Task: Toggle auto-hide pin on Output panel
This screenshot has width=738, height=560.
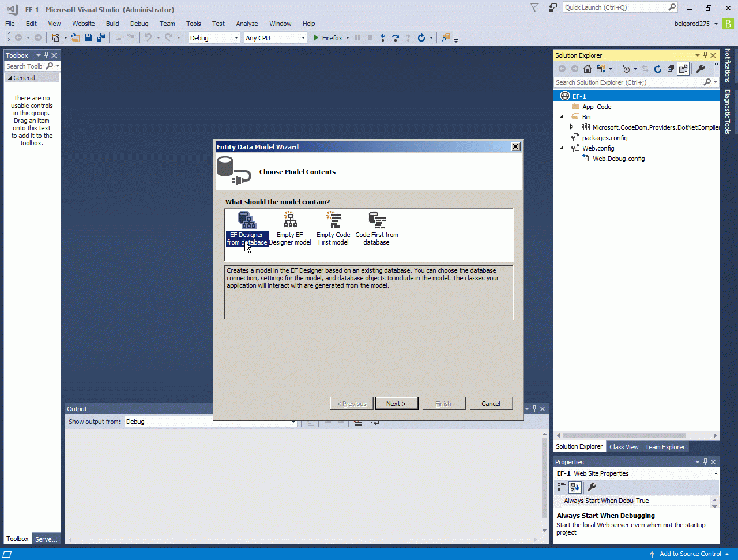Action: point(534,409)
